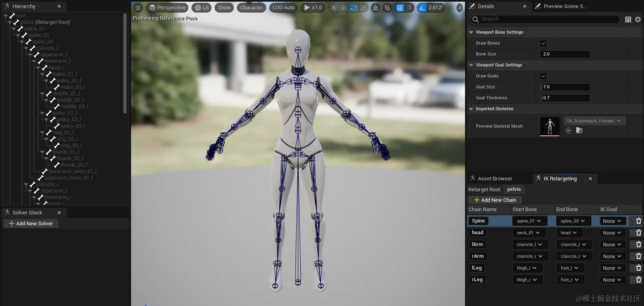Open the rLeg start bone thigh_r dropdown
The image size is (644, 306).
[527, 280]
